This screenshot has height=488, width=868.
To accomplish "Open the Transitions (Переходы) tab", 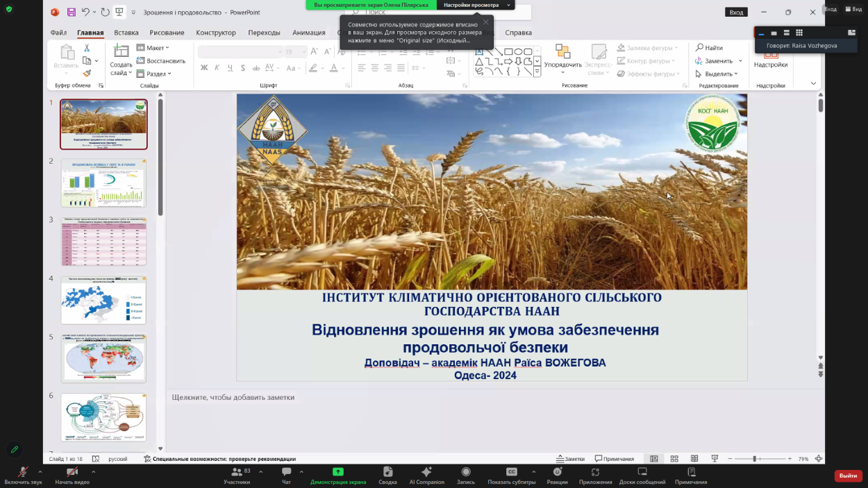I will [264, 33].
